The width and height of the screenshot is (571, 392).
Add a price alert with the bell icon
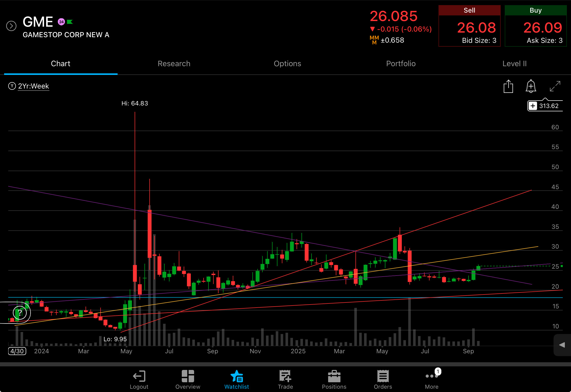click(x=531, y=86)
